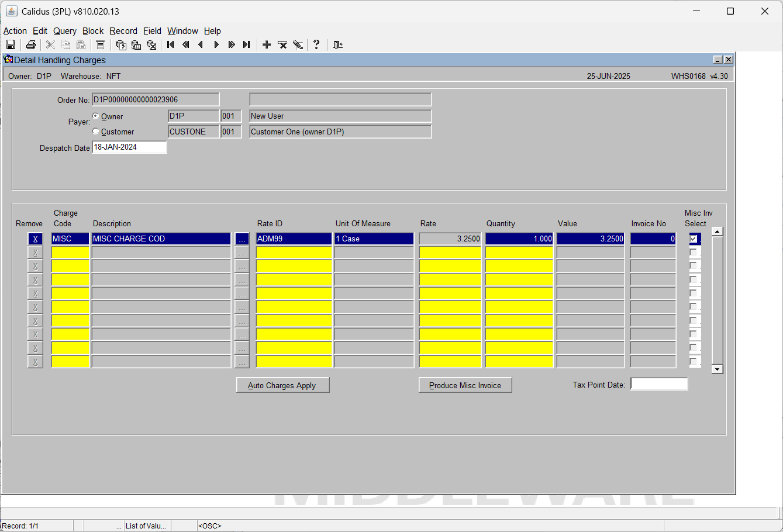
Task: Click the Auto Charges Apply button
Action: [283, 385]
